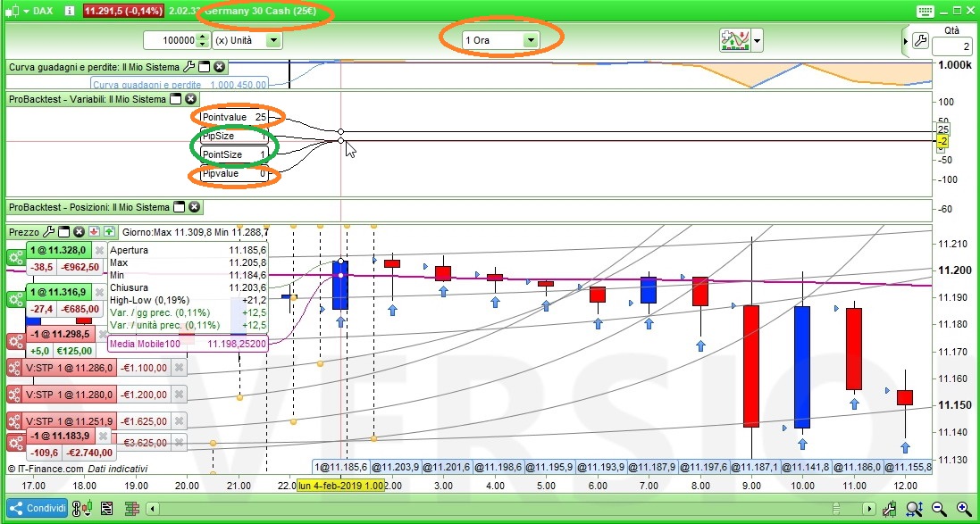The image size is (980, 524).
Task: Open the indicators and trading systems icon
Action: 734,40
